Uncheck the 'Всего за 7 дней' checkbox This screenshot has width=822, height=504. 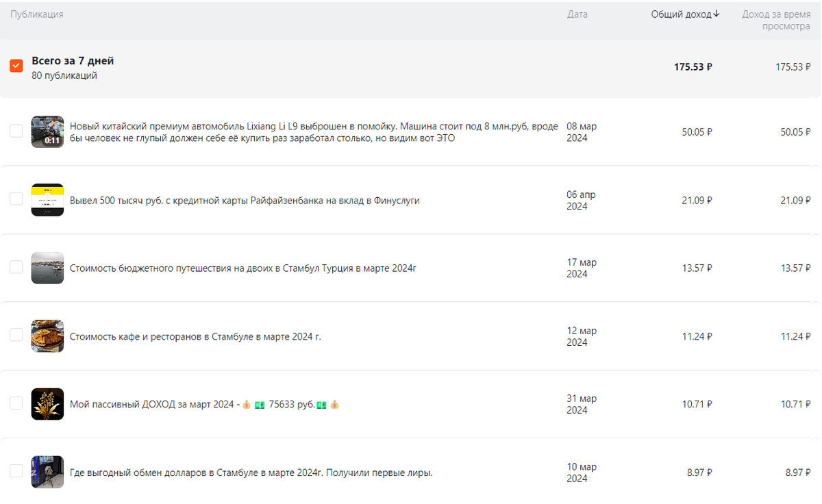16,66
